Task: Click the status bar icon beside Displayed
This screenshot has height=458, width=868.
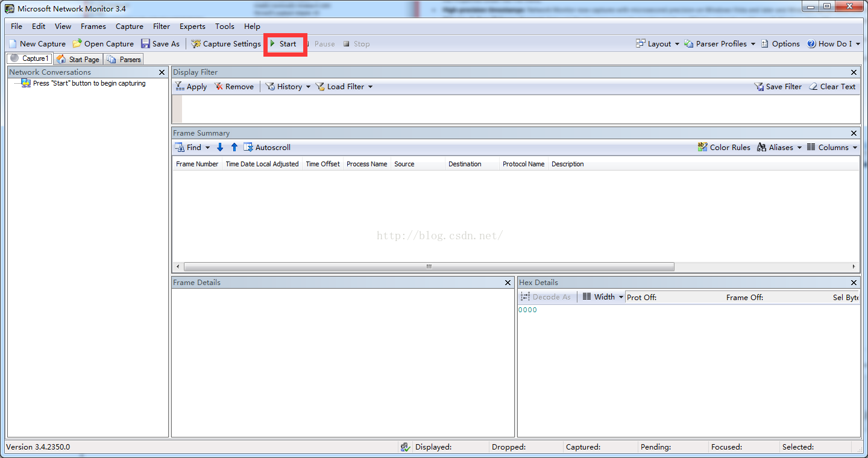Action: click(406, 447)
